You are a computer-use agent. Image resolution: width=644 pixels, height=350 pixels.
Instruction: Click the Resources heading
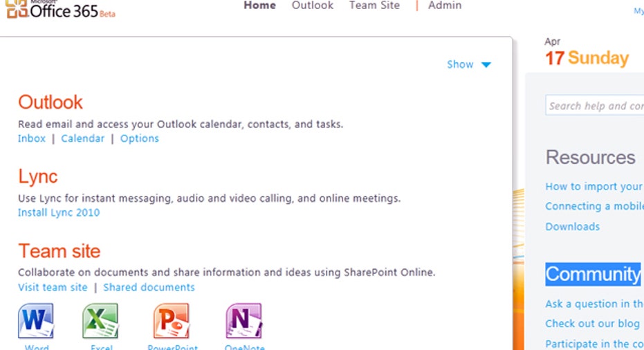coord(590,157)
